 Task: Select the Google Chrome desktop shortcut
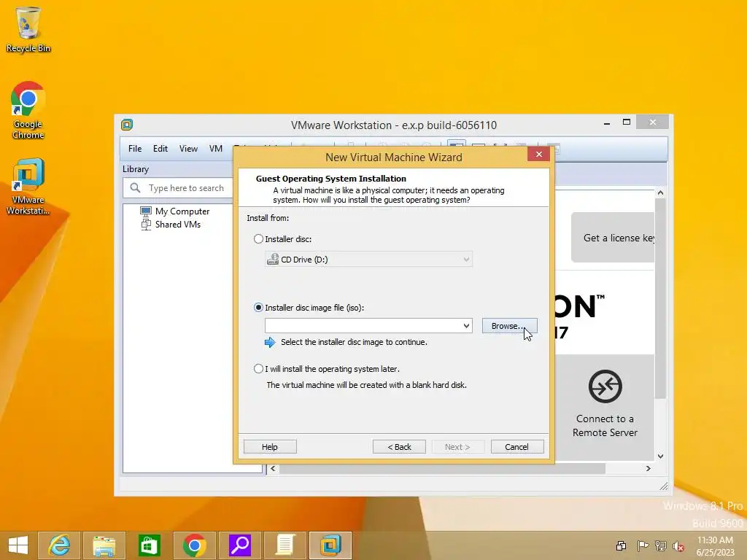coord(28,110)
